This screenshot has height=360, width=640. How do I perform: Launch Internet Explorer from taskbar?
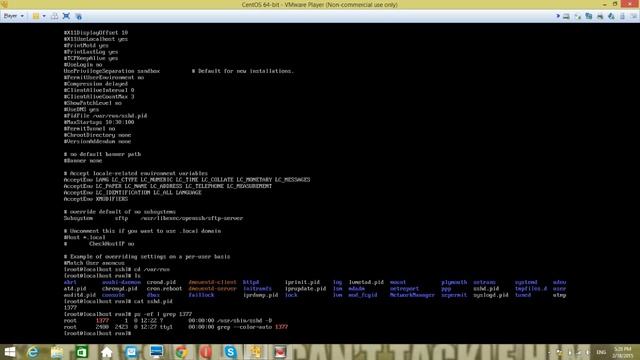click(x=33, y=352)
